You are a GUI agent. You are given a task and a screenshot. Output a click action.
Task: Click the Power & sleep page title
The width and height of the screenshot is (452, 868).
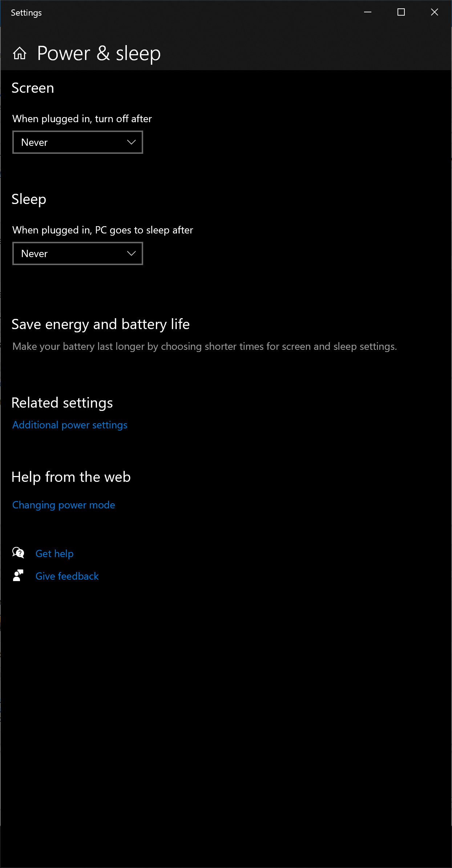pos(99,54)
